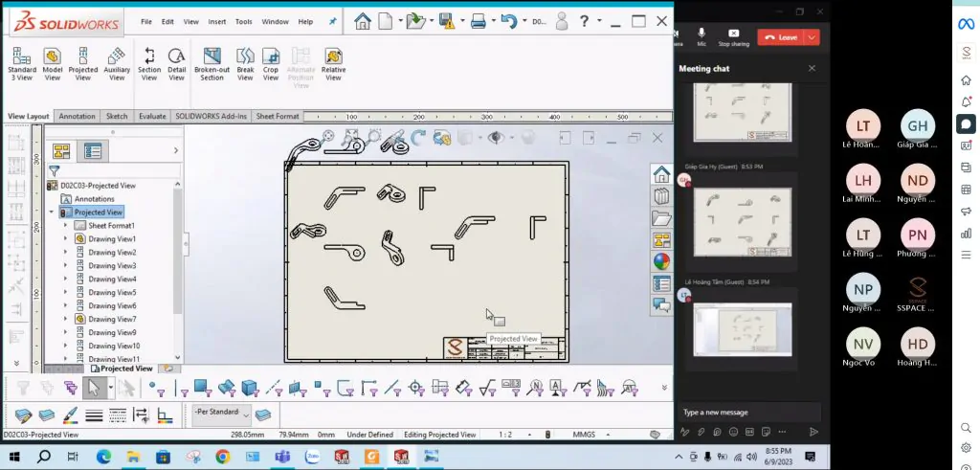Expand the selection filter toolbar overflow chevron
980x470 pixels.
pyautogui.click(x=664, y=388)
